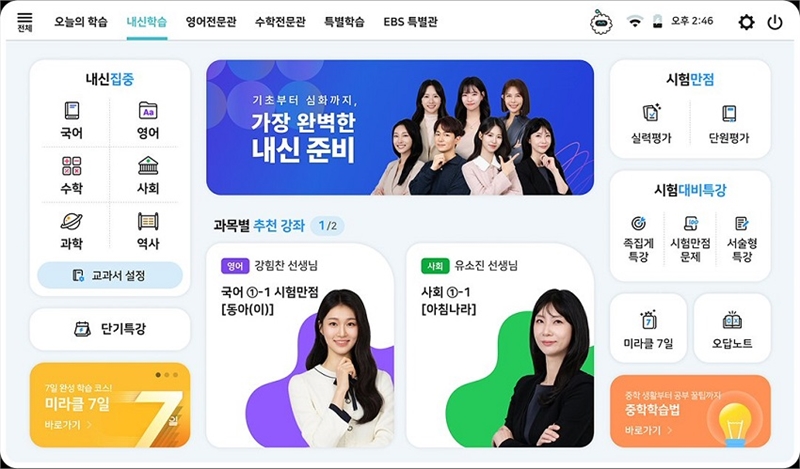Image resolution: width=800 pixels, height=469 pixels.
Task: Open the 국어 subject icon
Action: tap(71, 111)
